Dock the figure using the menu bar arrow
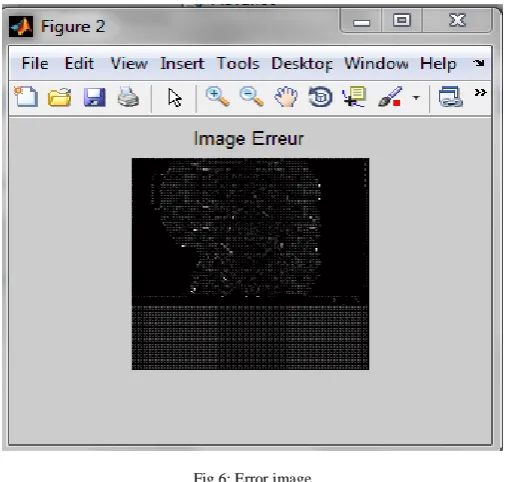The width and height of the screenshot is (505, 482). [479, 63]
